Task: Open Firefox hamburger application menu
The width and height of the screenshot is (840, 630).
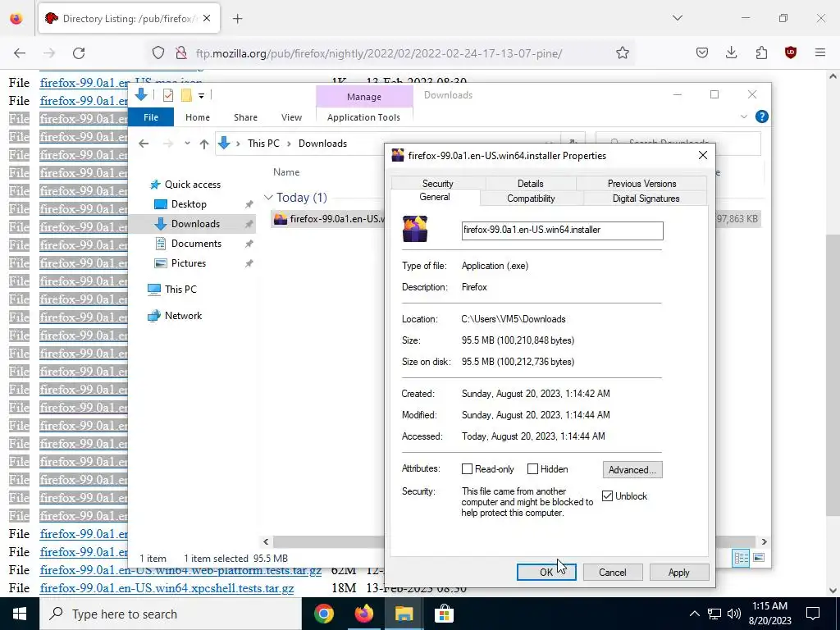Action: click(820, 53)
